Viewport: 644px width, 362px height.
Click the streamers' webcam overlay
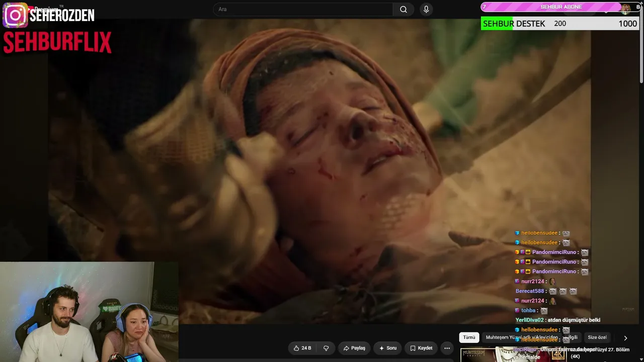pyautogui.click(x=89, y=312)
